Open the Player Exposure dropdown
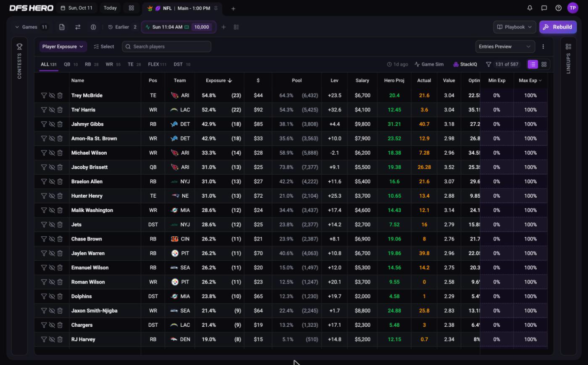 coord(63,47)
